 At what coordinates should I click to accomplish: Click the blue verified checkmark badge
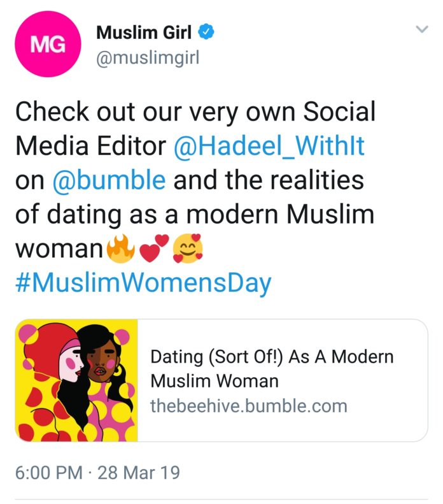pyautogui.click(x=206, y=31)
